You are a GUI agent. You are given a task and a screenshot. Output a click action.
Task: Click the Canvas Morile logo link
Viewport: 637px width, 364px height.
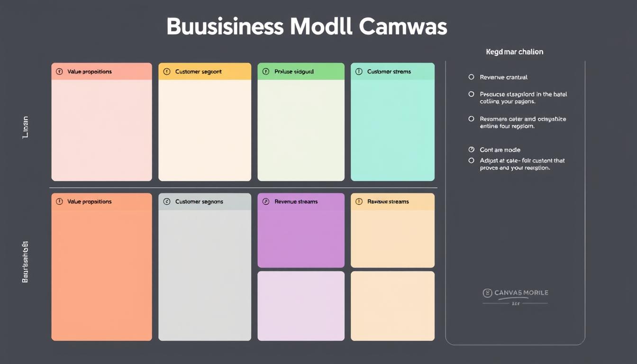click(x=515, y=293)
